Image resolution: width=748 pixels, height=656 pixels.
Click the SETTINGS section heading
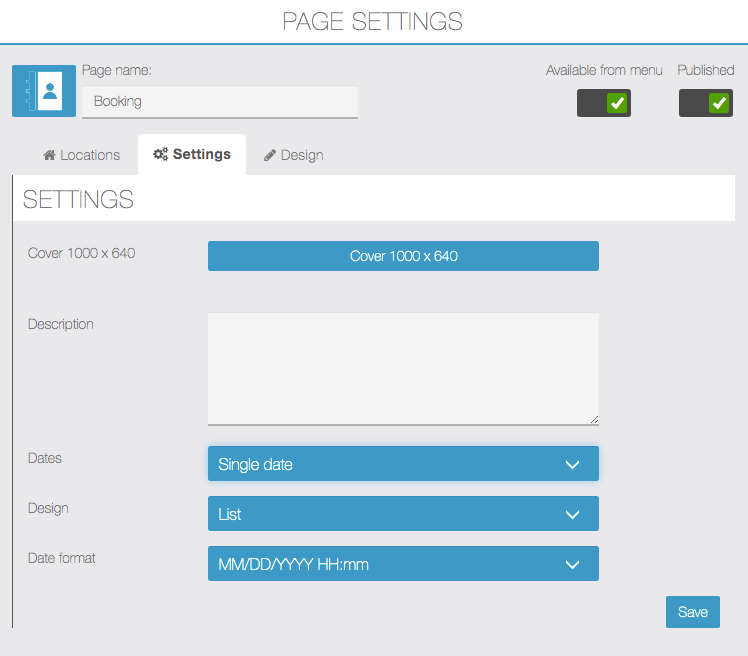click(x=78, y=199)
